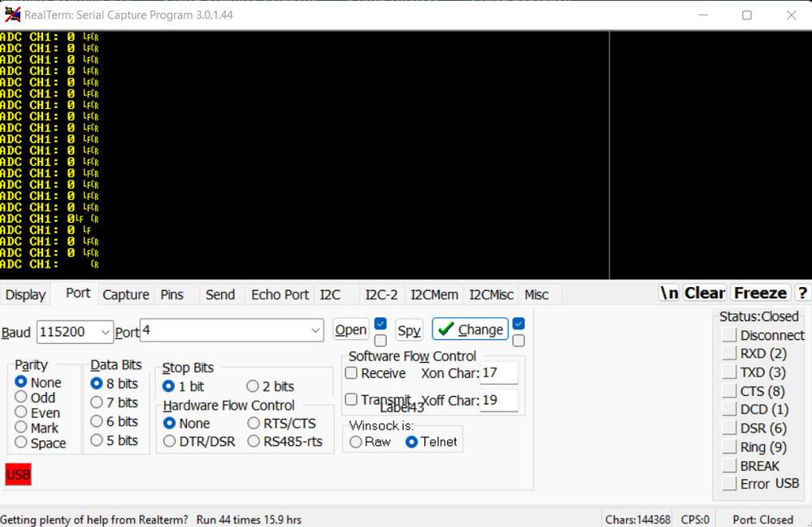Click 'Port: Closed' in status bar
The width and height of the screenshot is (812, 527).
[x=762, y=519]
